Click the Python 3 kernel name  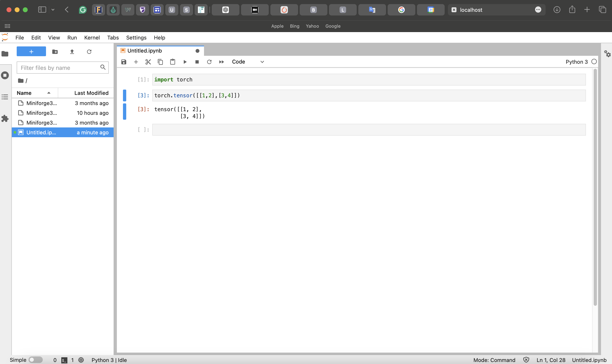[577, 62]
